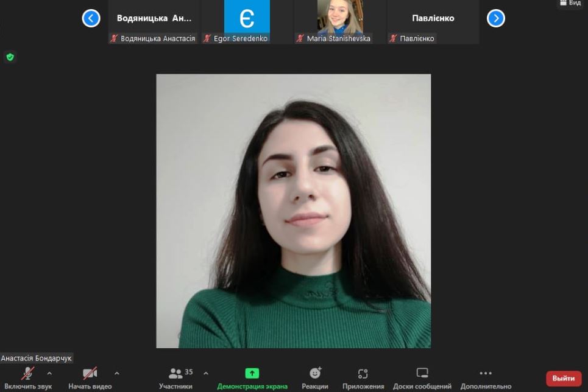The image size is (588, 392).
Task: Click muted mic icon beside Водяницька Анастасія
Action: (114, 38)
